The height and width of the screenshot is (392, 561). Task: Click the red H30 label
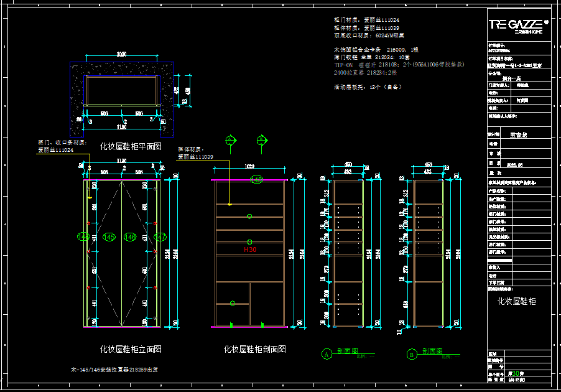click(250, 250)
